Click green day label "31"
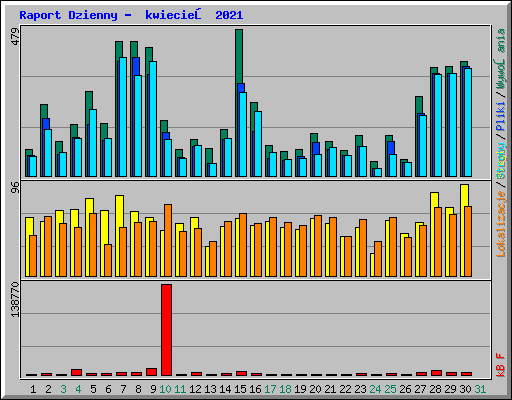 pyautogui.click(x=480, y=389)
